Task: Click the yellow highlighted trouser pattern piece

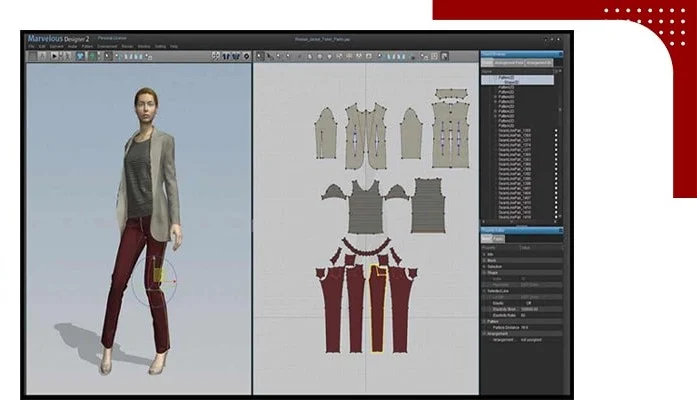Action: pyautogui.click(x=377, y=308)
